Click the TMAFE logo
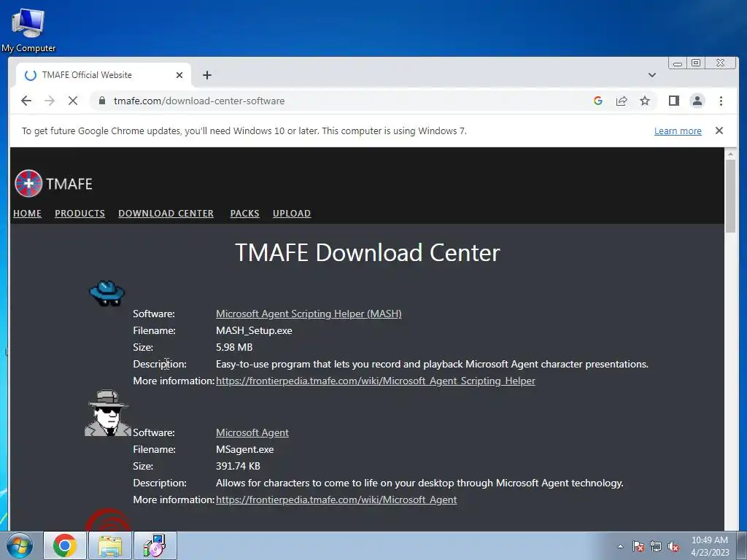Image resolution: width=747 pixels, height=560 pixels. coord(53,183)
